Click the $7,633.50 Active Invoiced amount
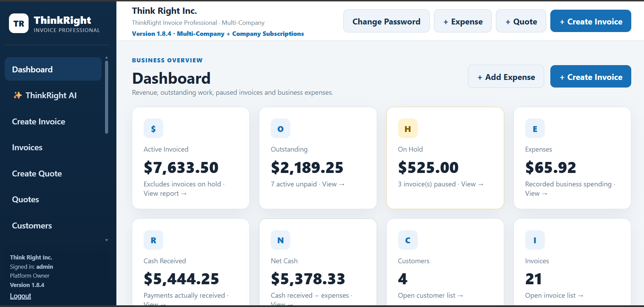Screen dimensions: 644x307 point(181,167)
